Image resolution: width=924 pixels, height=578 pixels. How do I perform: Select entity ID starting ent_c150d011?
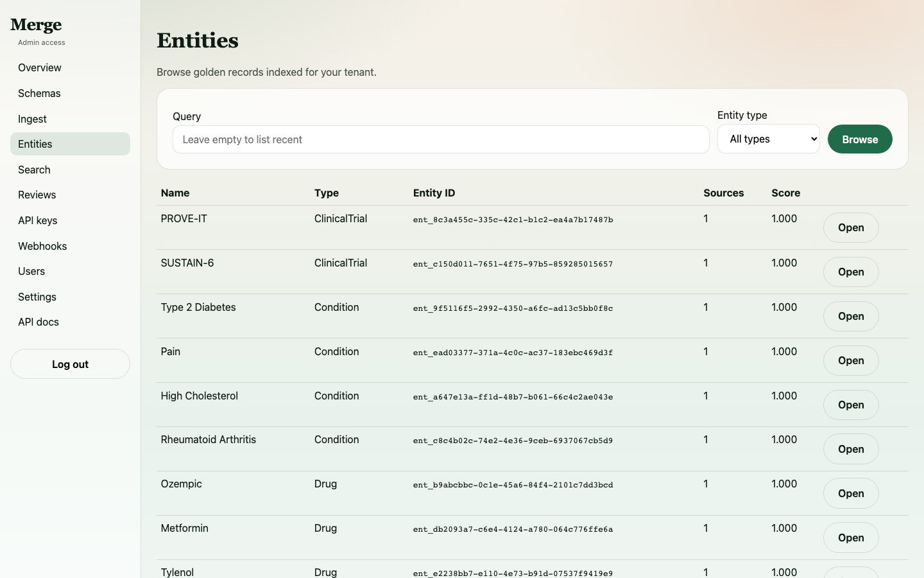513,264
